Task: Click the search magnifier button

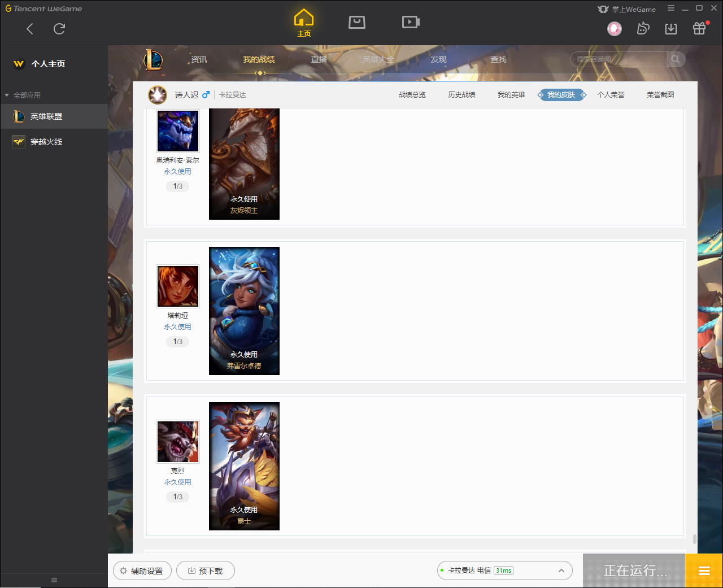Action: pos(676,59)
